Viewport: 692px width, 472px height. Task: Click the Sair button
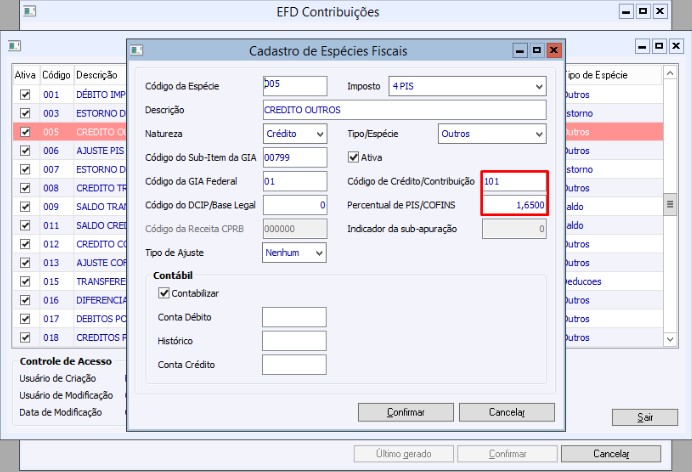[x=645, y=417]
